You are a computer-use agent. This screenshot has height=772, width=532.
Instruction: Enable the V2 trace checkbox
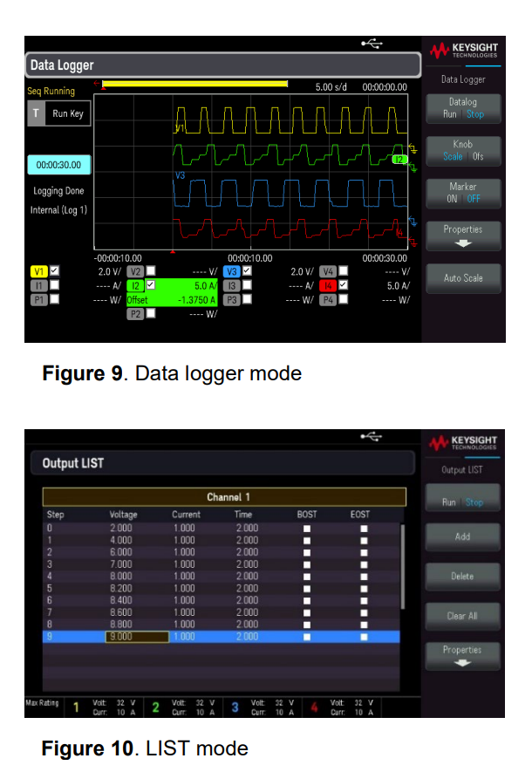[151, 271]
